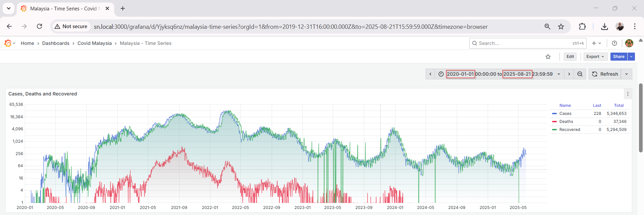Click the Grafana search input field
The height and width of the screenshot is (215, 644).
click(x=523, y=43)
